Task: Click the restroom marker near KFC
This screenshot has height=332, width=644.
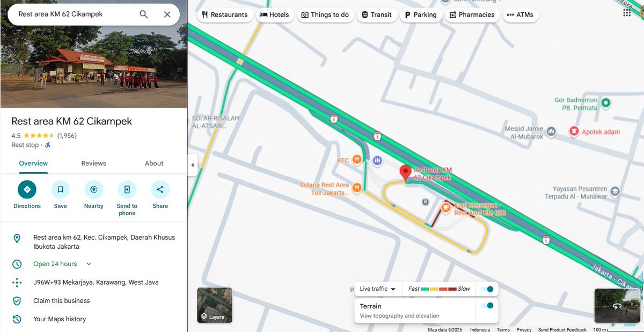Action: [x=377, y=160]
